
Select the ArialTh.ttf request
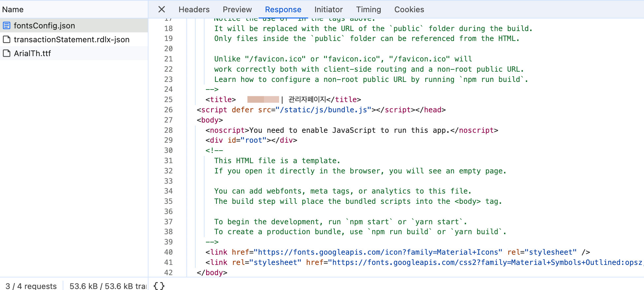tap(74, 53)
